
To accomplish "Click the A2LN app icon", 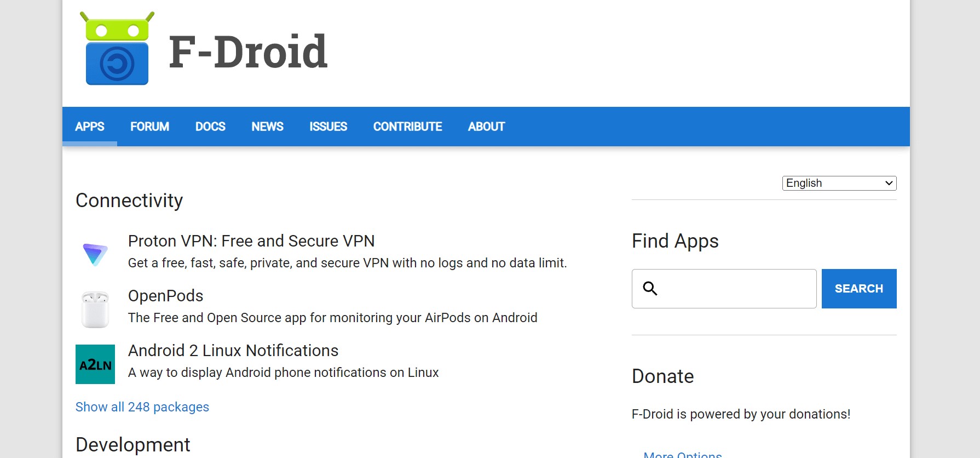I will pyautogui.click(x=95, y=364).
